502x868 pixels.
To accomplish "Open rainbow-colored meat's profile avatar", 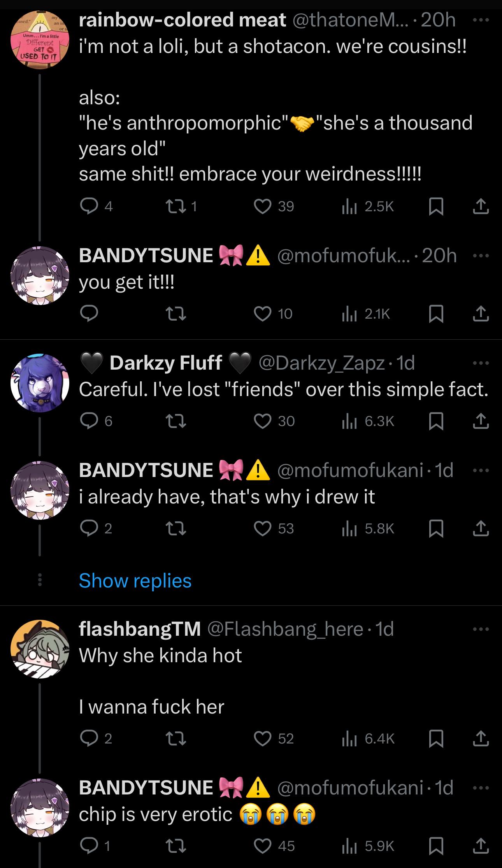I will [x=40, y=40].
